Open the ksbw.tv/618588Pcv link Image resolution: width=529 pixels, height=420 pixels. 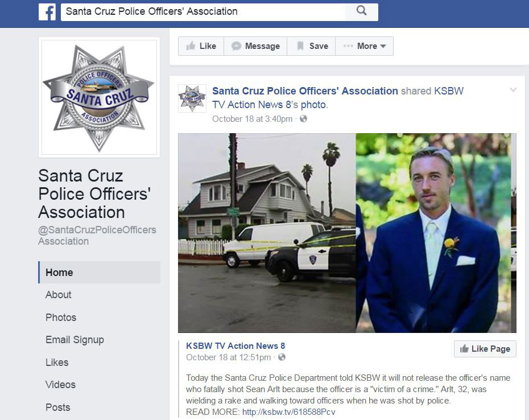click(x=289, y=412)
